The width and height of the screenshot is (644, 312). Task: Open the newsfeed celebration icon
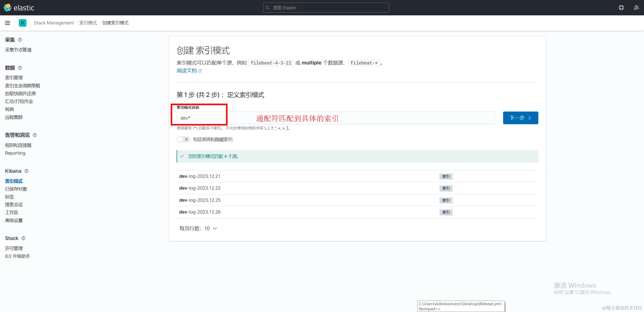pos(636,8)
